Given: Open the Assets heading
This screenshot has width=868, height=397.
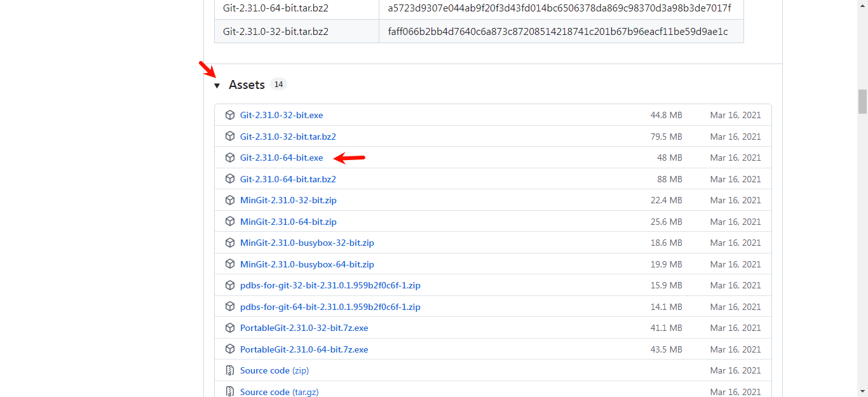Looking at the screenshot, I should 247,84.
